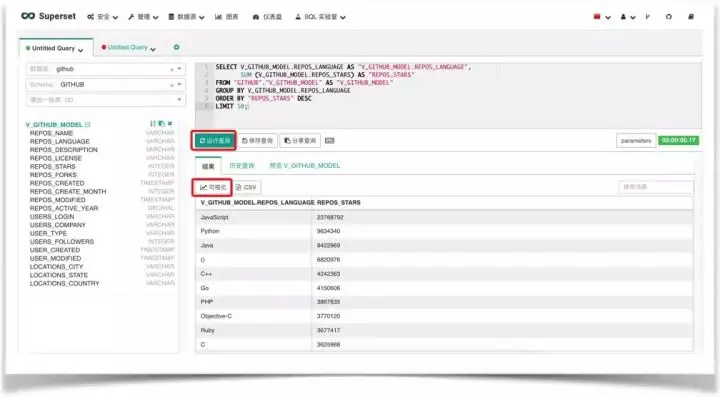Go to the Charts (图表) page
Screen dimensions: 720x397
tap(227, 17)
